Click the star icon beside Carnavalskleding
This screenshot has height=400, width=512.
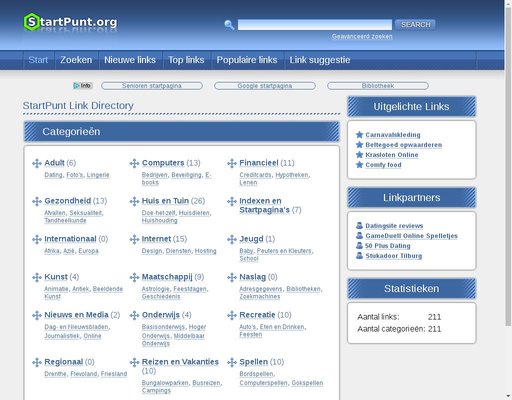pos(359,135)
